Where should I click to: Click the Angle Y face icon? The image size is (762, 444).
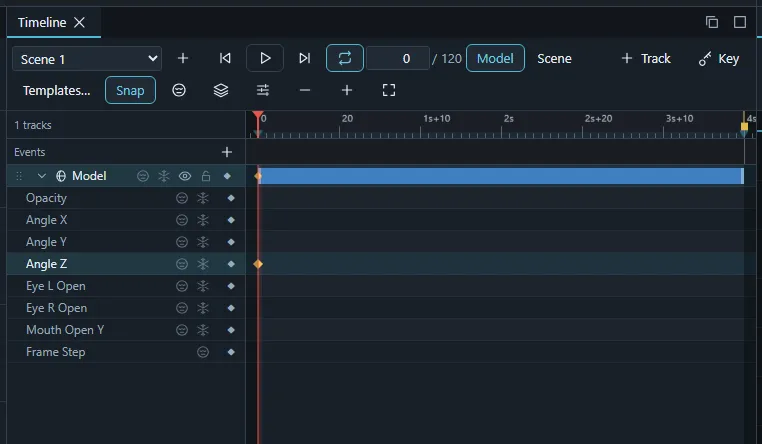182,242
